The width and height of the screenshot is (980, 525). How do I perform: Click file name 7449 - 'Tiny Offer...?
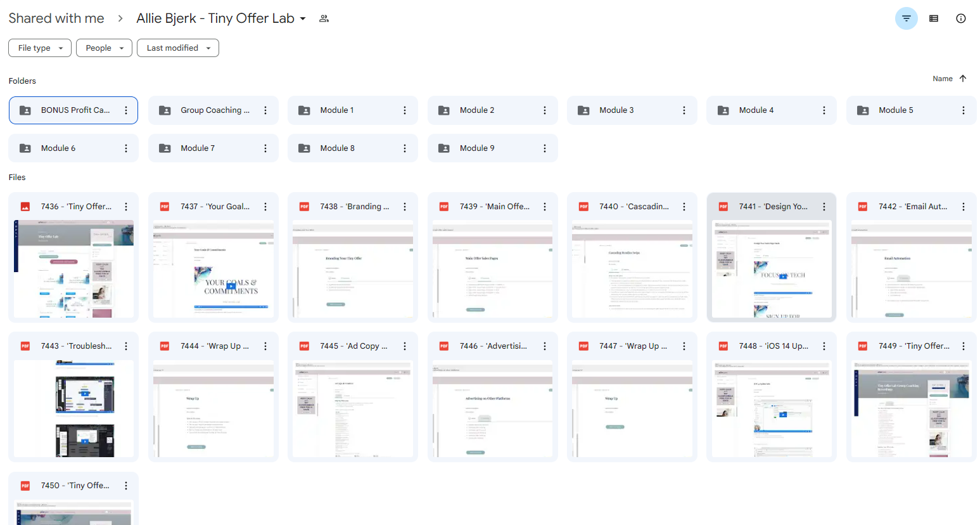(x=914, y=346)
